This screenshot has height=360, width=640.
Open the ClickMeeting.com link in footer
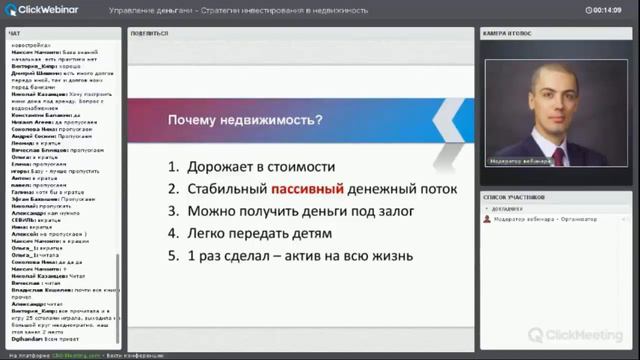(x=76, y=356)
